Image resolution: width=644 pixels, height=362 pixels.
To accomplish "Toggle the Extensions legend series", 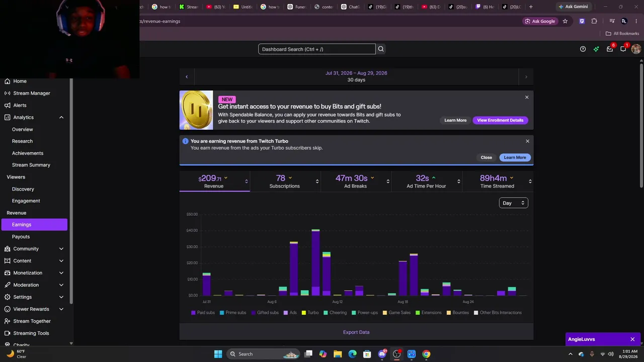I will 429,313.
